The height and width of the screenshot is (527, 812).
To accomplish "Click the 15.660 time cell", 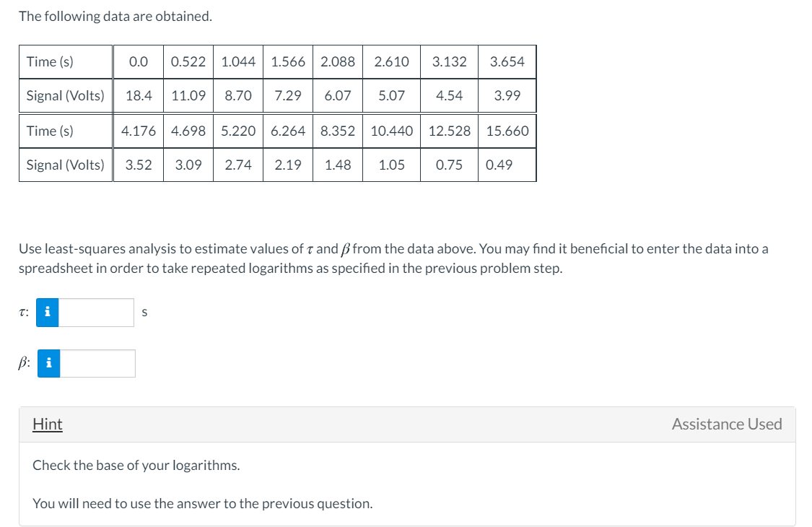I will [x=507, y=131].
